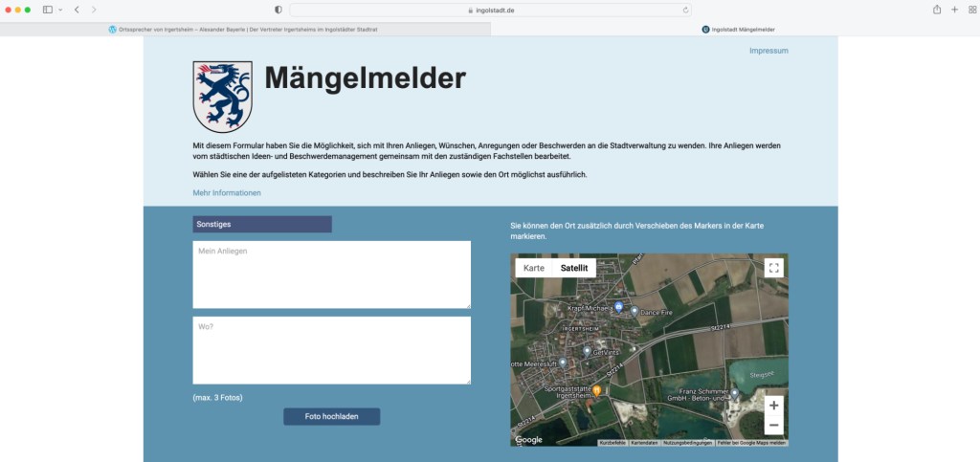This screenshot has width=980, height=462.
Task: Click the Franz Schimmer GmbH map pin
Action: (x=735, y=392)
